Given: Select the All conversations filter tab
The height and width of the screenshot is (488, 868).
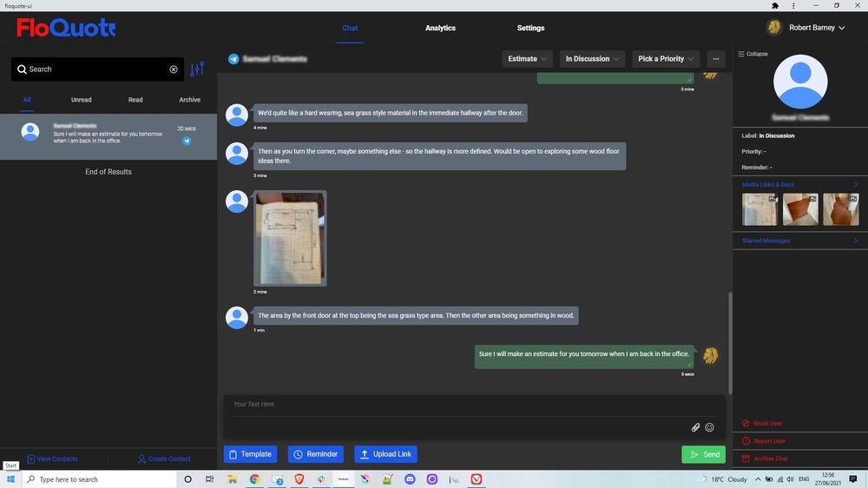Looking at the screenshot, I should (27, 100).
